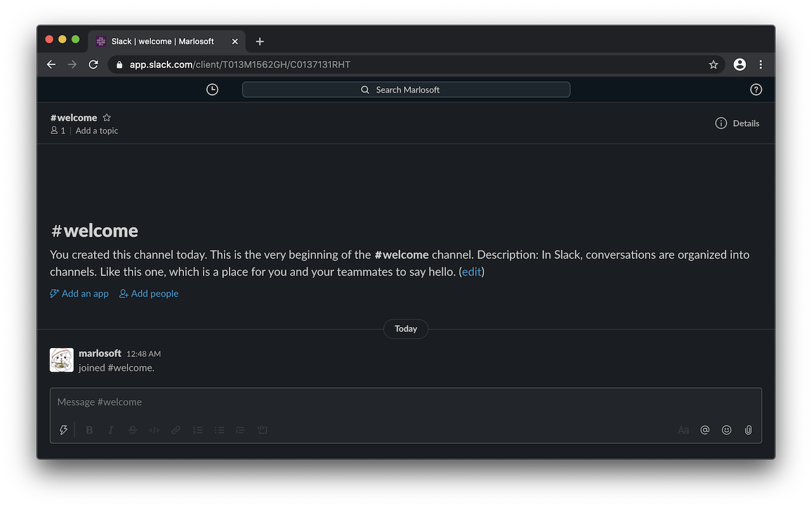Open the history clock icon
This screenshot has width=812, height=508.
[213, 90]
